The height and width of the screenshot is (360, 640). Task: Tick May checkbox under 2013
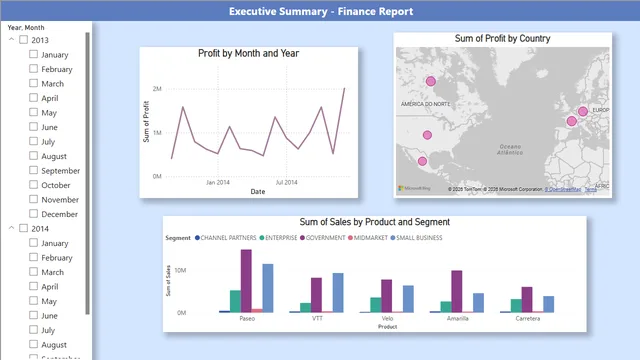point(33,112)
